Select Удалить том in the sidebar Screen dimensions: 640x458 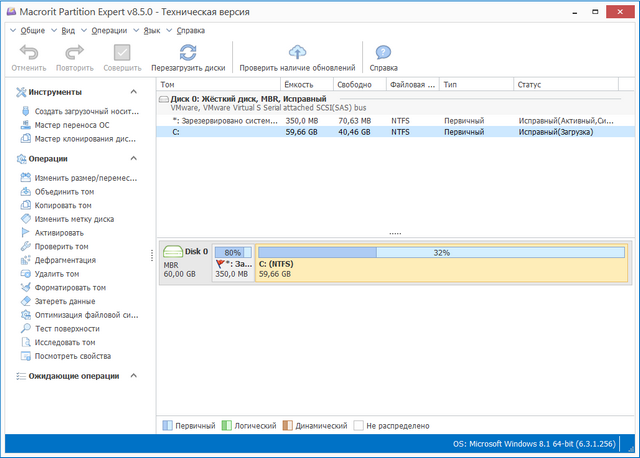(63, 273)
